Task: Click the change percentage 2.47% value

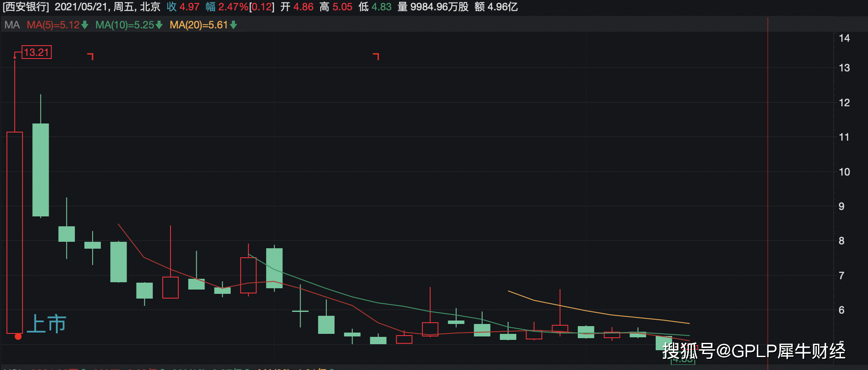Action: 233,7
